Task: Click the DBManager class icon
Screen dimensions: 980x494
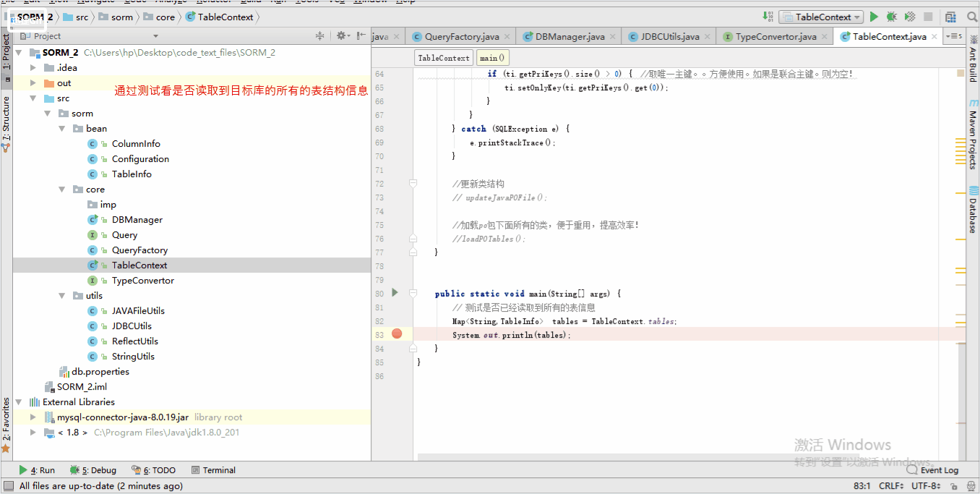Action: (x=93, y=220)
